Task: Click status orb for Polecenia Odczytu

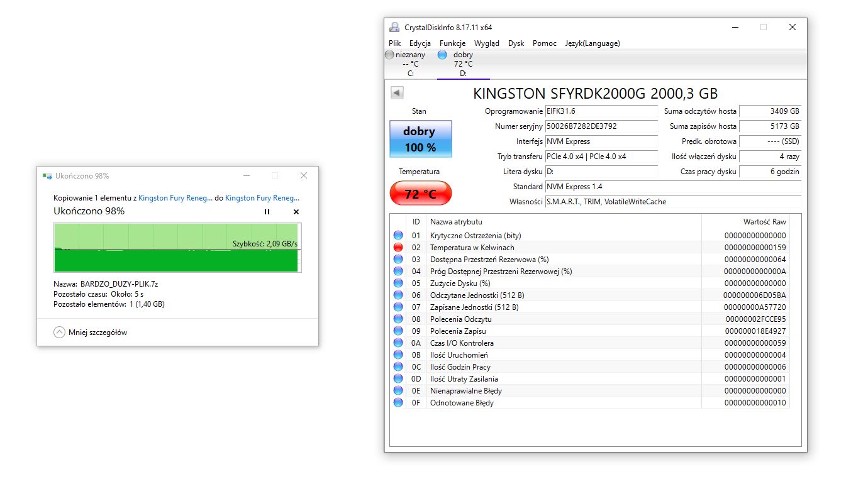Action: click(398, 319)
